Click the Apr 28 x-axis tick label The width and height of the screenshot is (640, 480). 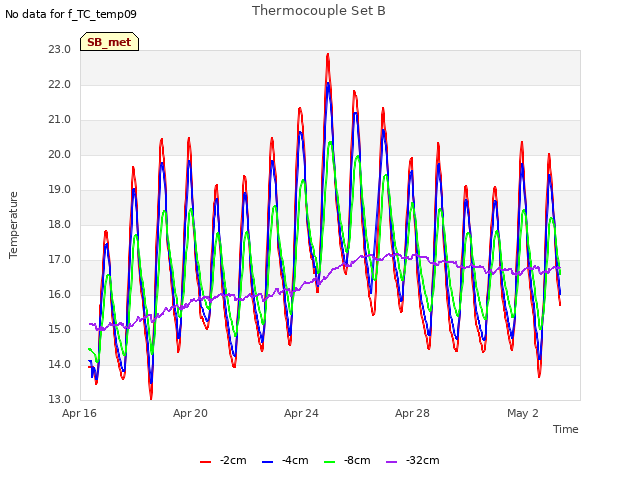412,413
